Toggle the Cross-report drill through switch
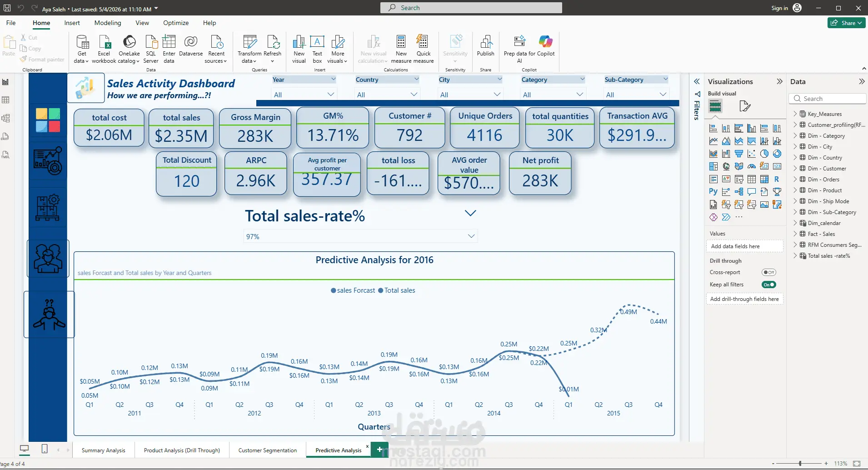The height and width of the screenshot is (470, 868). click(x=769, y=272)
